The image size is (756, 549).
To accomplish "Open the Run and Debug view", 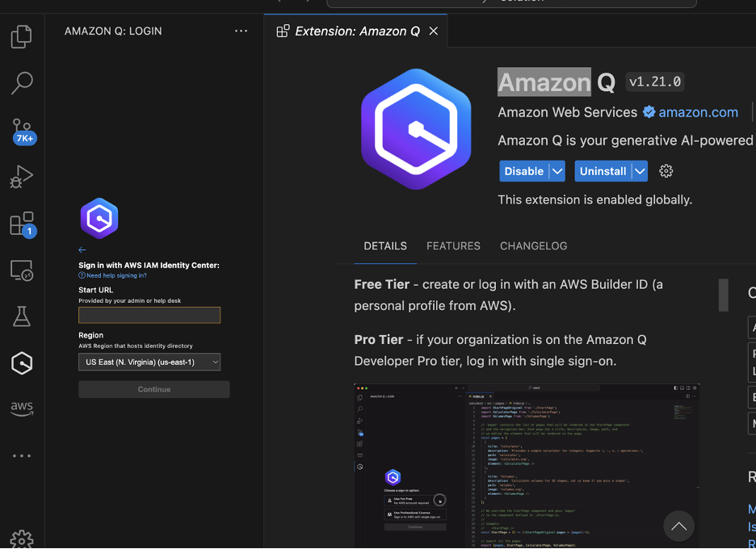I will (22, 177).
